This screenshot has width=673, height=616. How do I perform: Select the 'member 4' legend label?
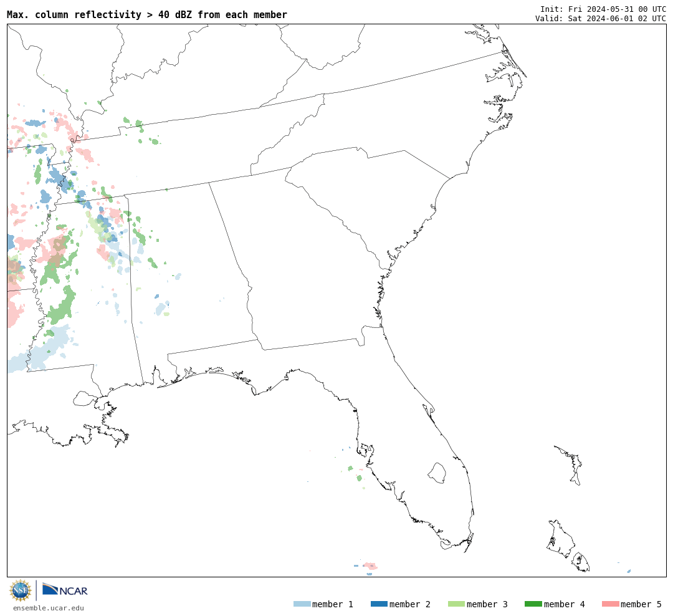[x=565, y=604]
